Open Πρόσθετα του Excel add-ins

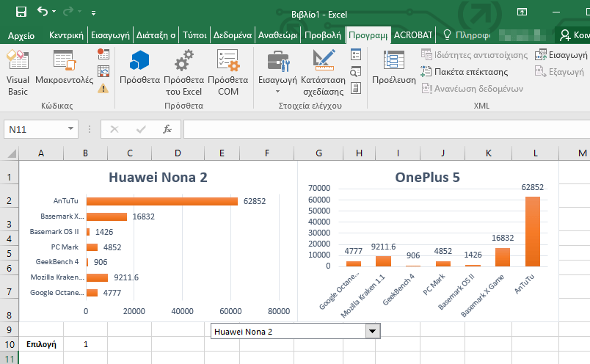click(x=184, y=72)
